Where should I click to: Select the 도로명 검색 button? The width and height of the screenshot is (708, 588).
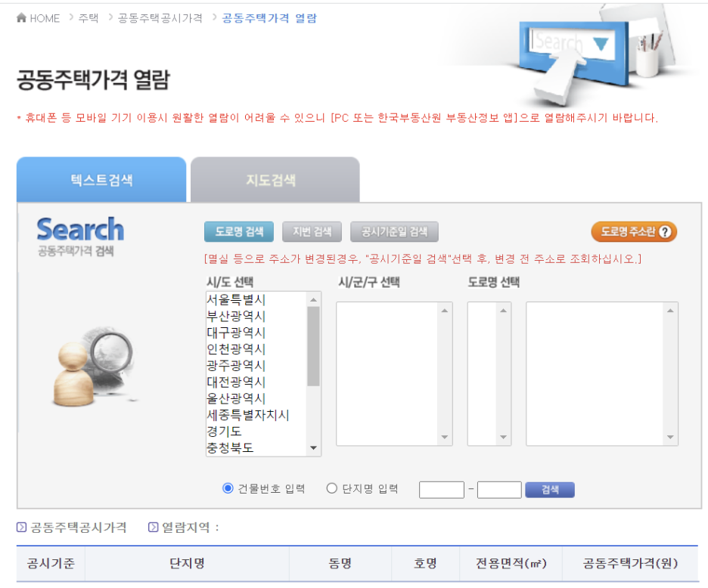[239, 231]
